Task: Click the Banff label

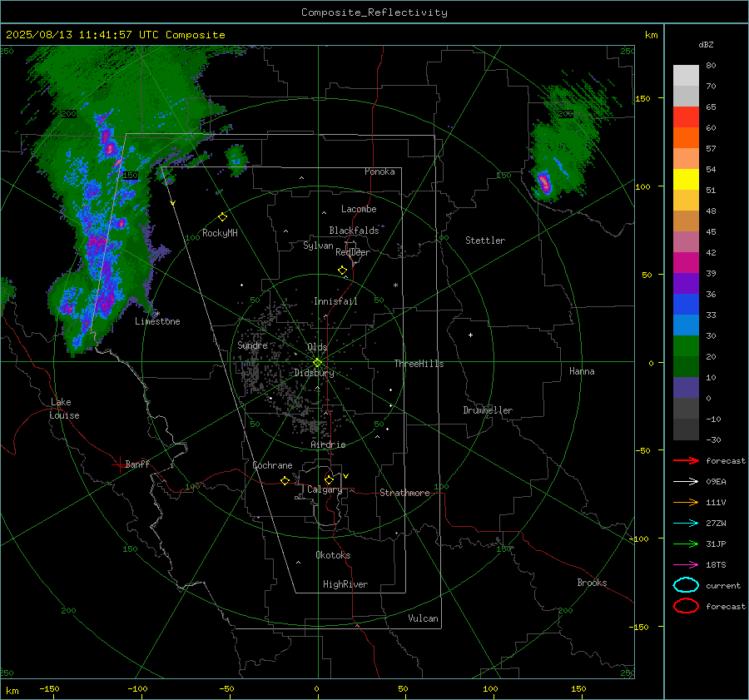Action: point(137,464)
